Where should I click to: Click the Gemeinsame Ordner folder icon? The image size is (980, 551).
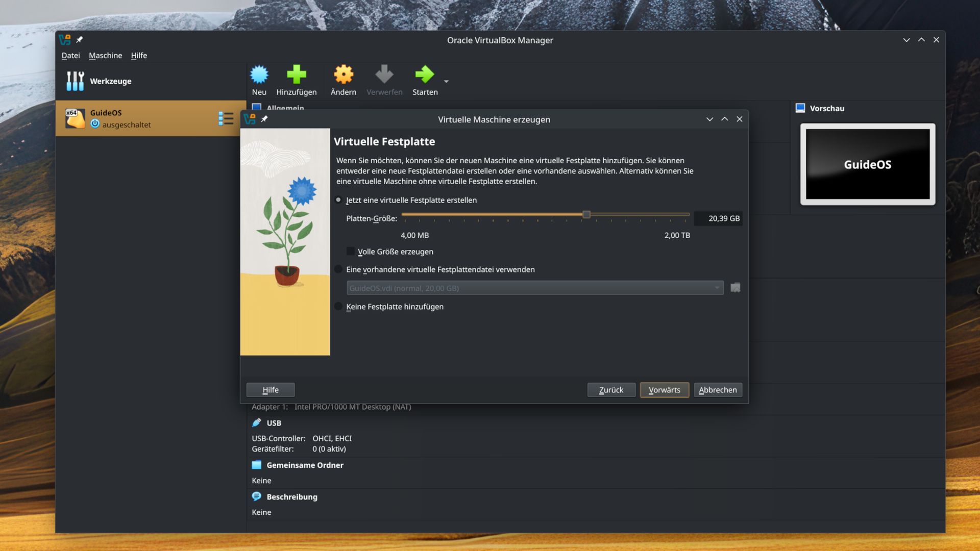click(x=257, y=465)
